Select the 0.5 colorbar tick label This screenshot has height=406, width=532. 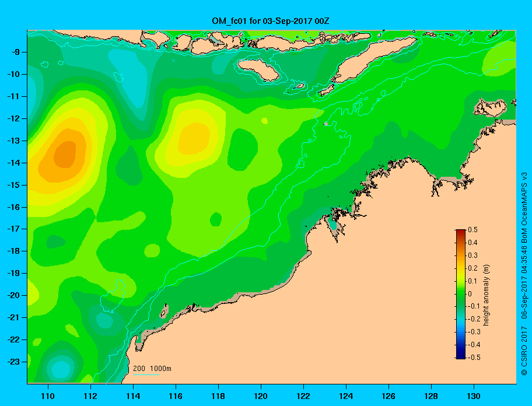[473, 230]
